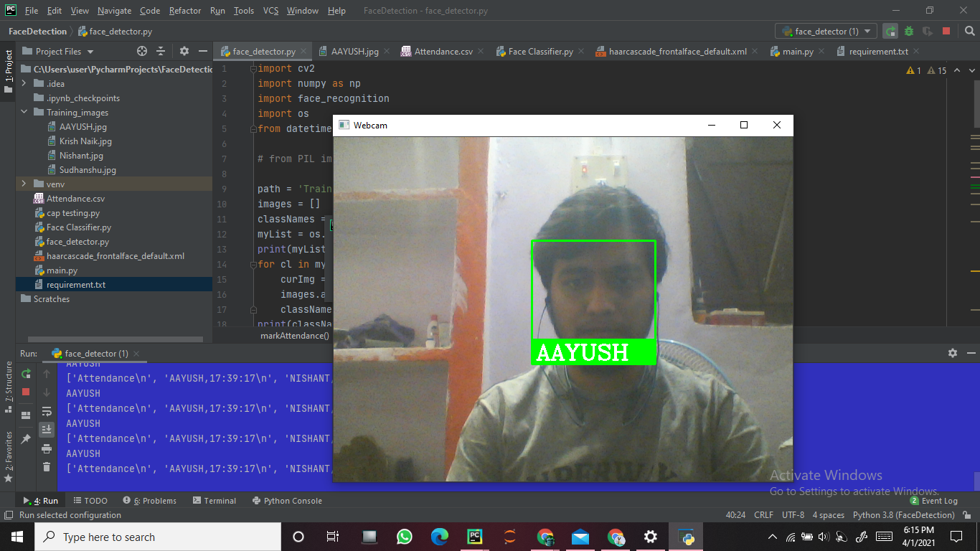The height and width of the screenshot is (551, 980).
Task: Open Run panel settings gear
Action: [x=952, y=352]
